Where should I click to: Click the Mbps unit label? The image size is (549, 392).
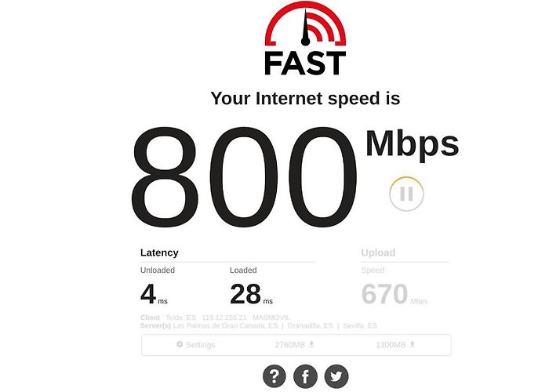[412, 144]
